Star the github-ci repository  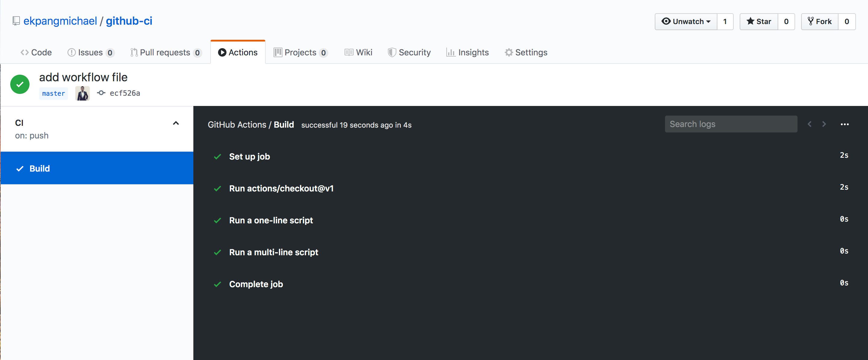(x=758, y=21)
